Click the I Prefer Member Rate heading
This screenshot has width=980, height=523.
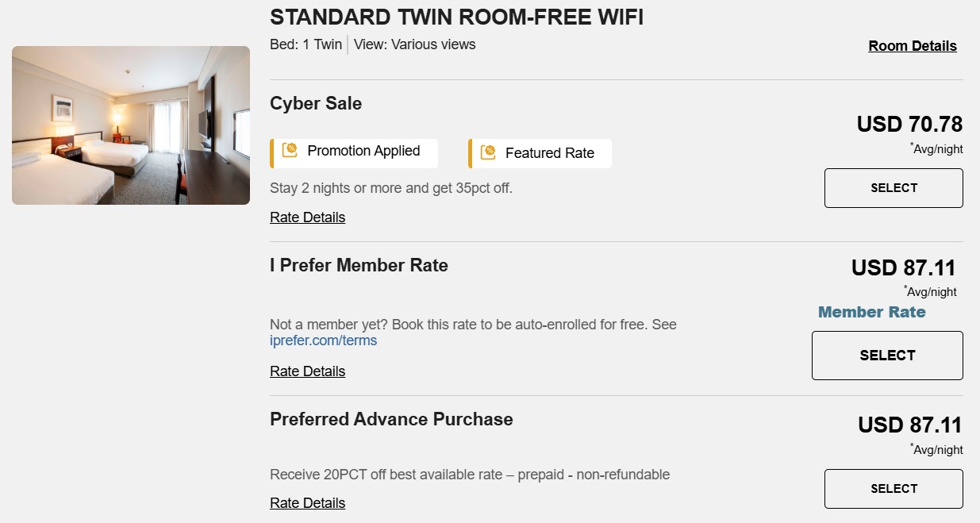(x=359, y=265)
